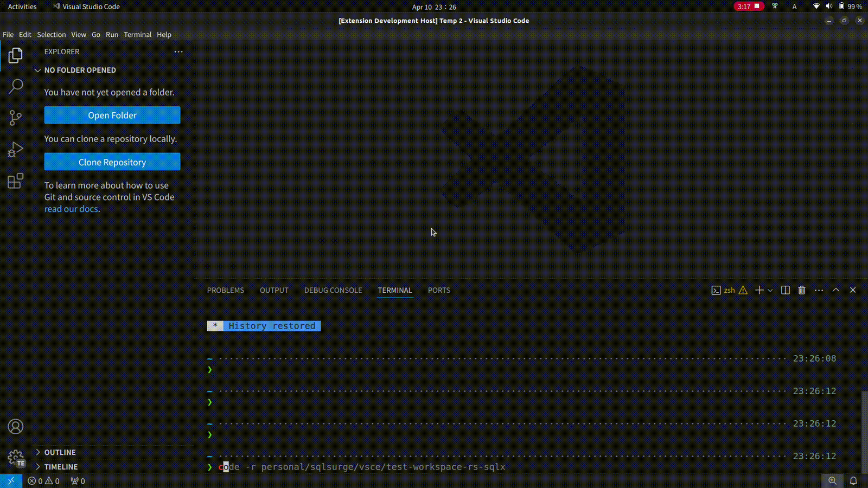This screenshot has height=488, width=868.
Task: Open the Manage gear icon
Action: coord(16,458)
